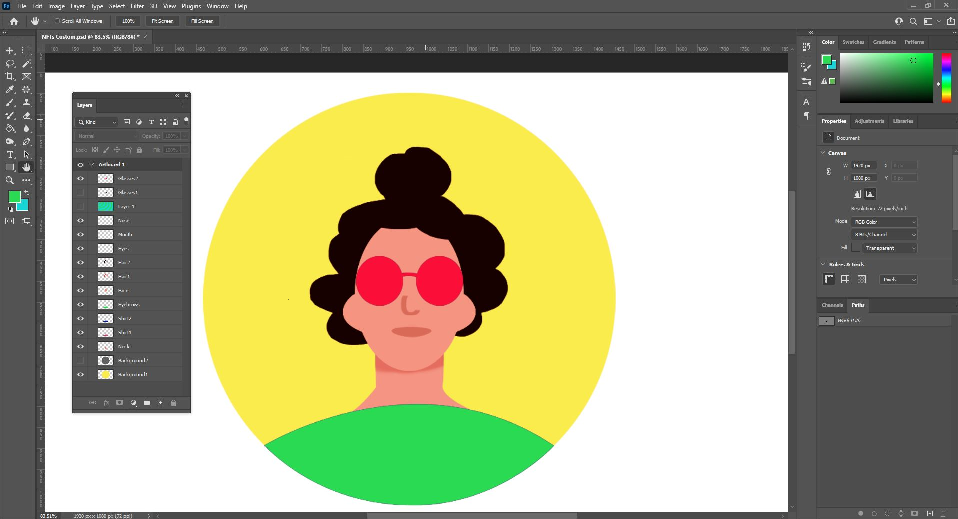Hide the yellow Background layer via eye icon

[x=80, y=374]
